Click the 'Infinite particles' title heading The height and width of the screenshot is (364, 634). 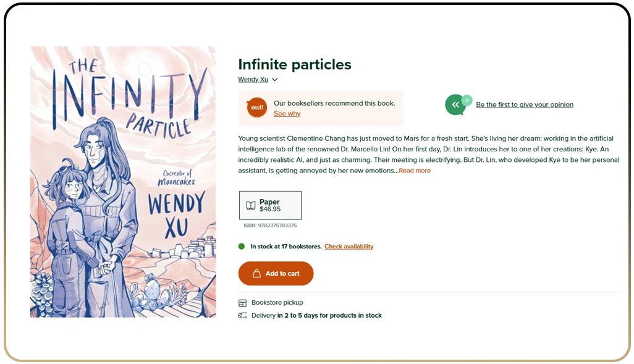tap(294, 64)
